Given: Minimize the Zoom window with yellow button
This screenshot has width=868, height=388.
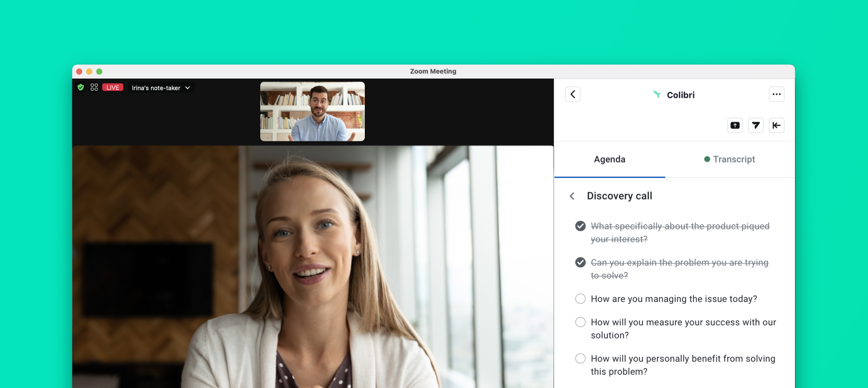Looking at the screenshot, I should pos(89,71).
